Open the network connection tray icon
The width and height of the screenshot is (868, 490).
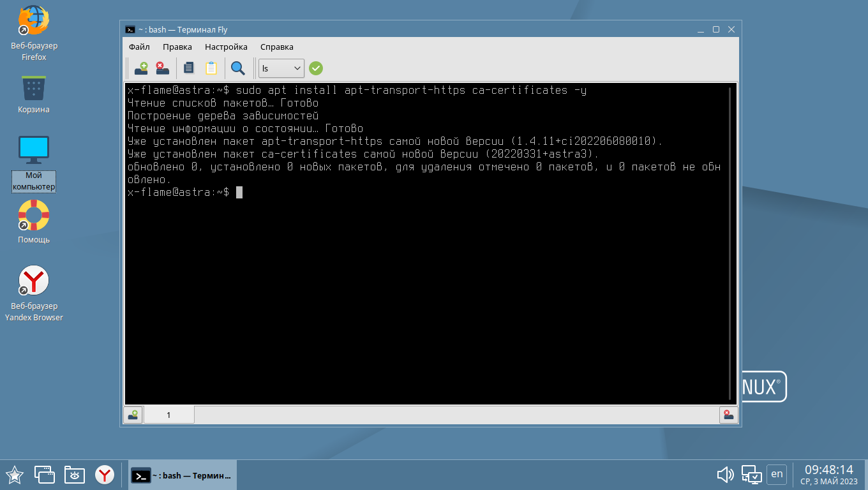(x=751, y=475)
